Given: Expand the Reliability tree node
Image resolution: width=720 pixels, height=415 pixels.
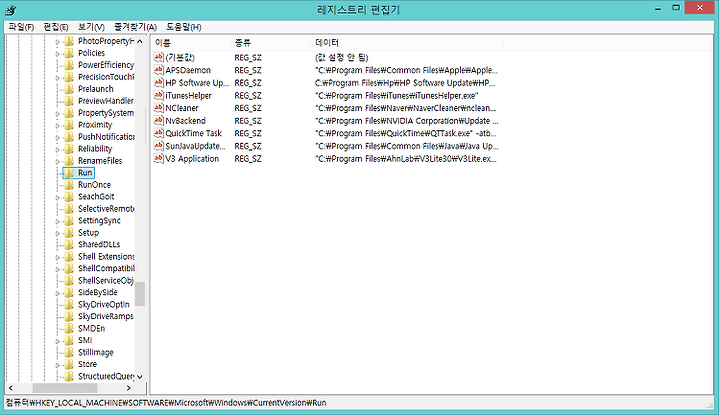Looking at the screenshot, I should (57, 149).
